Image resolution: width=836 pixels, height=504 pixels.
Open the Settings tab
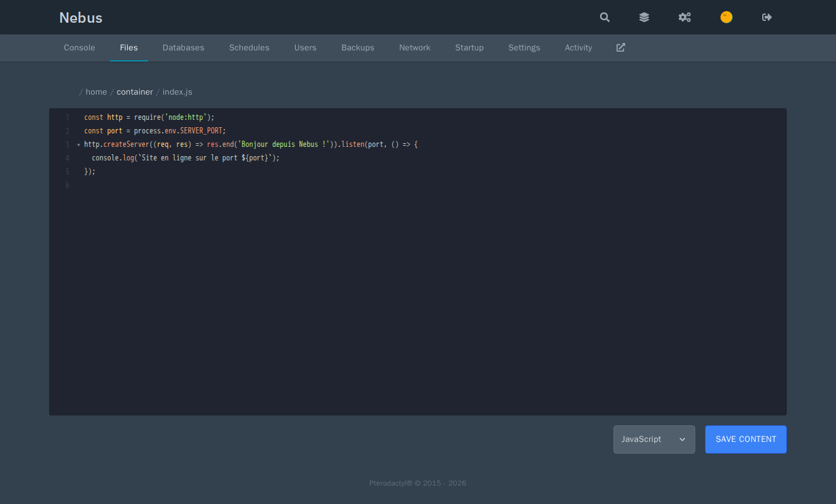524,48
